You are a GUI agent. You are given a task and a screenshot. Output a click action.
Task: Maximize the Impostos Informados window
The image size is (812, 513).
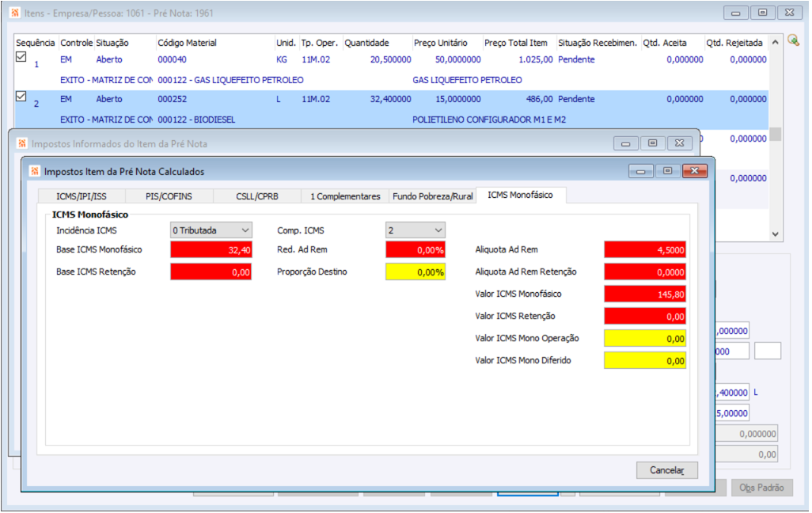coord(652,143)
